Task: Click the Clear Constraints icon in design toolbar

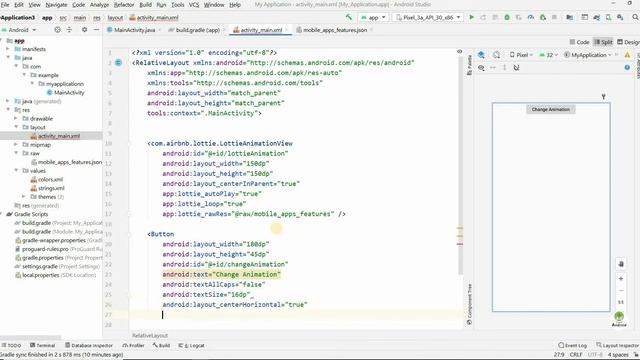Action: 516,68
